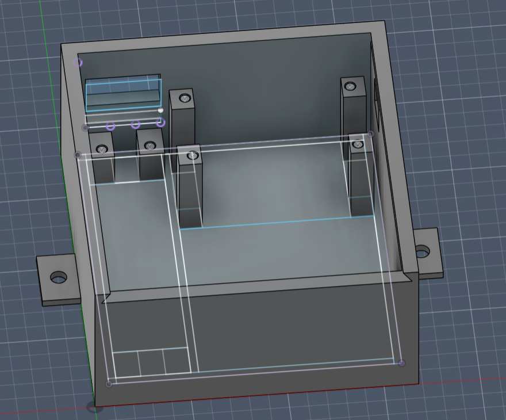Screen dimensions: 506x420
Task: Select screw hole on far-left short standoff
Action: point(102,149)
